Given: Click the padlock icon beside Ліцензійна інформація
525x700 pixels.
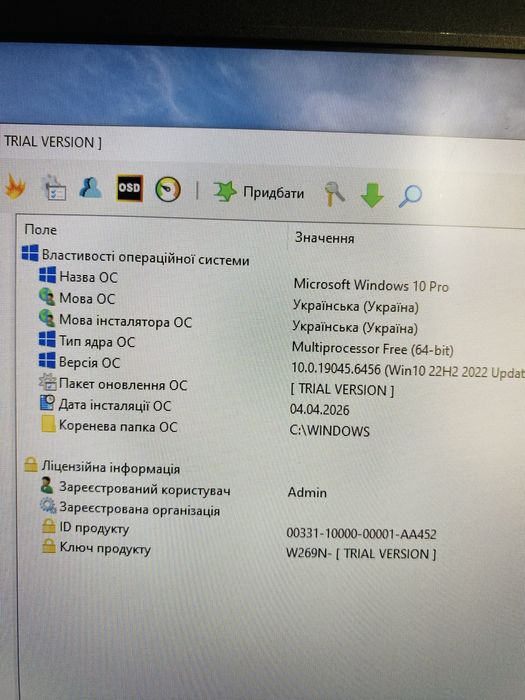Looking at the screenshot, I should (x=31, y=465).
